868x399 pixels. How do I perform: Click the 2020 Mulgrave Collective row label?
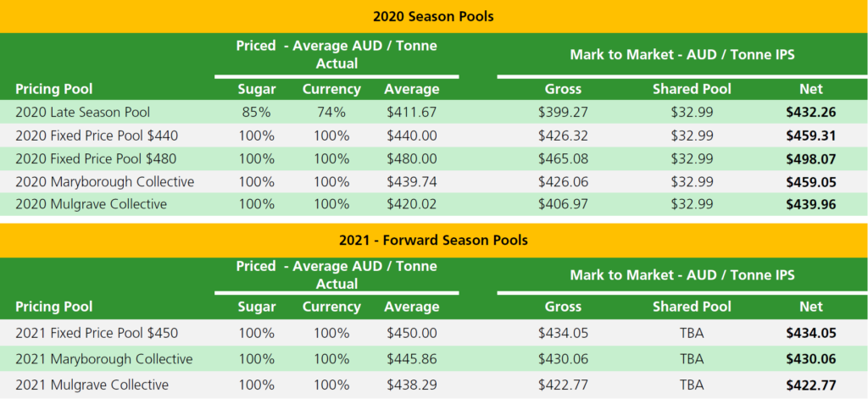tap(92, 204)
